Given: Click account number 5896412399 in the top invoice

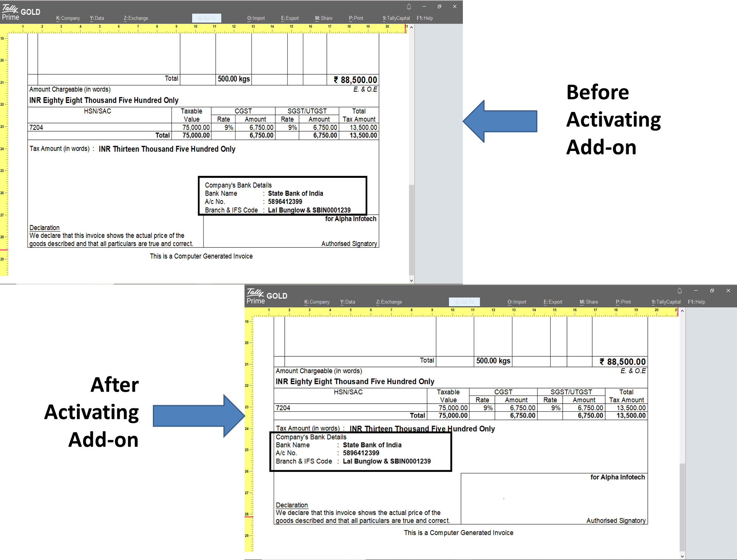Looking at the screenshot, I should click(x=285, y=202).
